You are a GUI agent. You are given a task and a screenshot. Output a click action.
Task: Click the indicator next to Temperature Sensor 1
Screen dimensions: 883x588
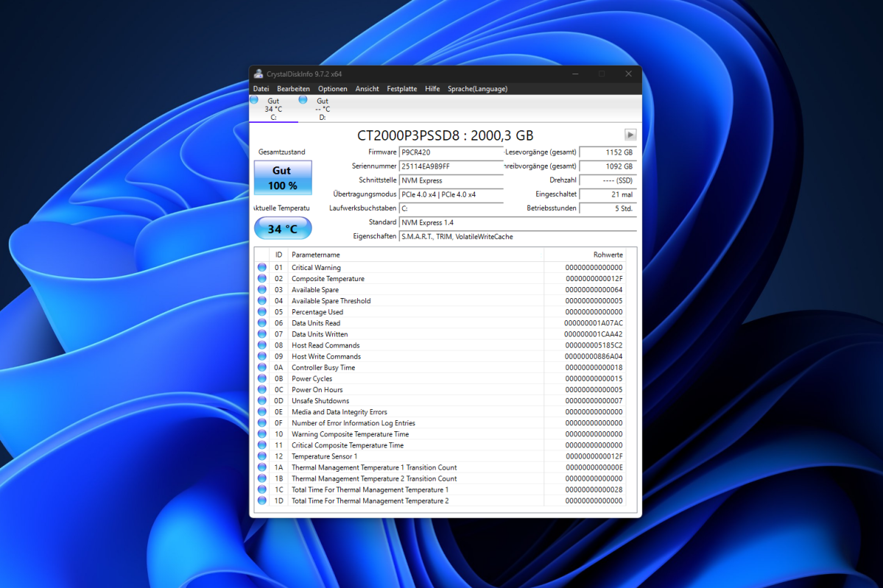coord(262,456)
